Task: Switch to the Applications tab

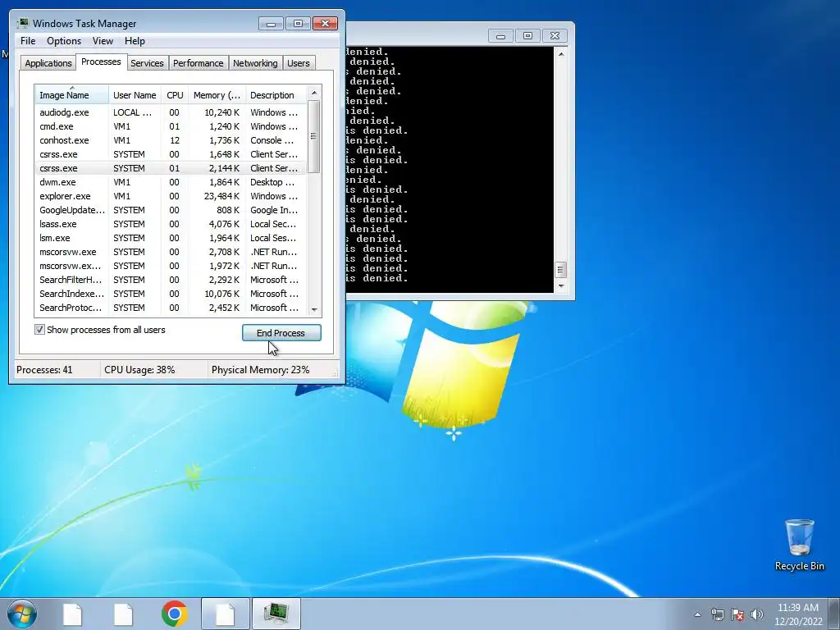Action: (x=48, y=63)
